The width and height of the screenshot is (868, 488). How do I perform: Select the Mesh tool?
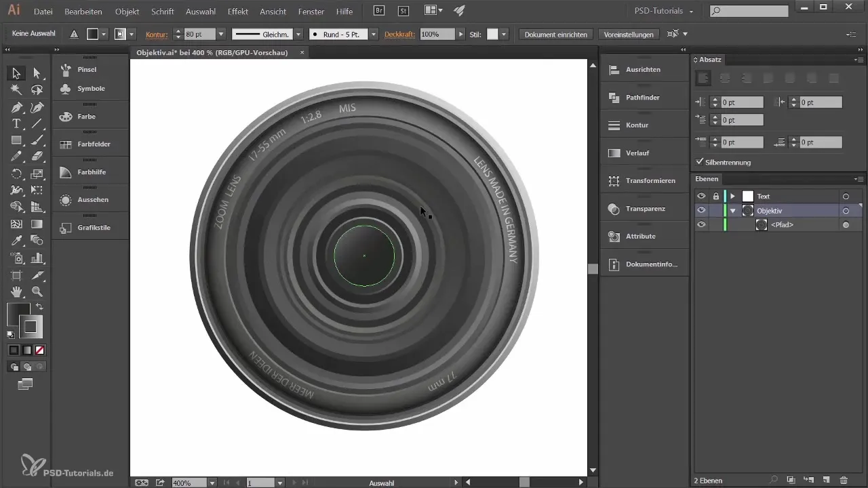tap(16, 224)
